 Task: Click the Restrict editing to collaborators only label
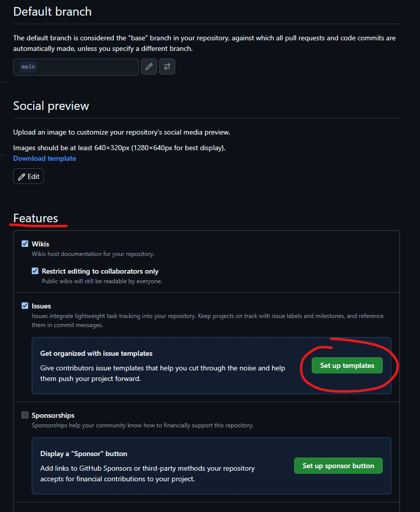100,271
